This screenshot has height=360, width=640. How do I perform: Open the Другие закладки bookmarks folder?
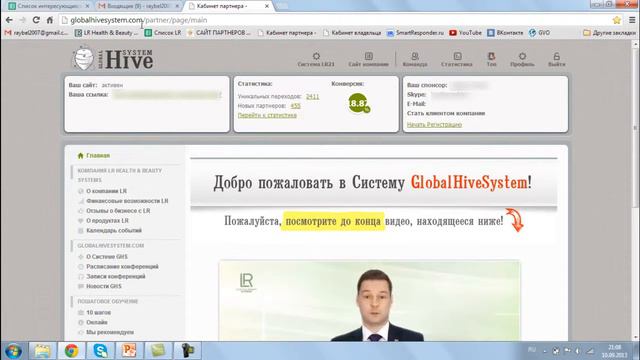[609, 33]
